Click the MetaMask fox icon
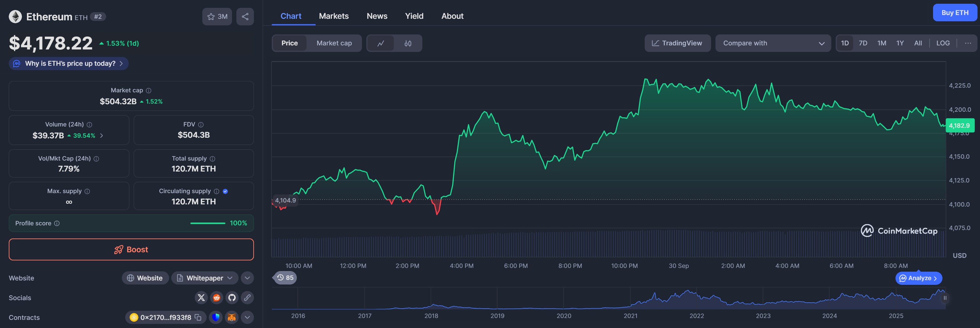980x328 pixels. pyautogui.click(x=231, y=317)
